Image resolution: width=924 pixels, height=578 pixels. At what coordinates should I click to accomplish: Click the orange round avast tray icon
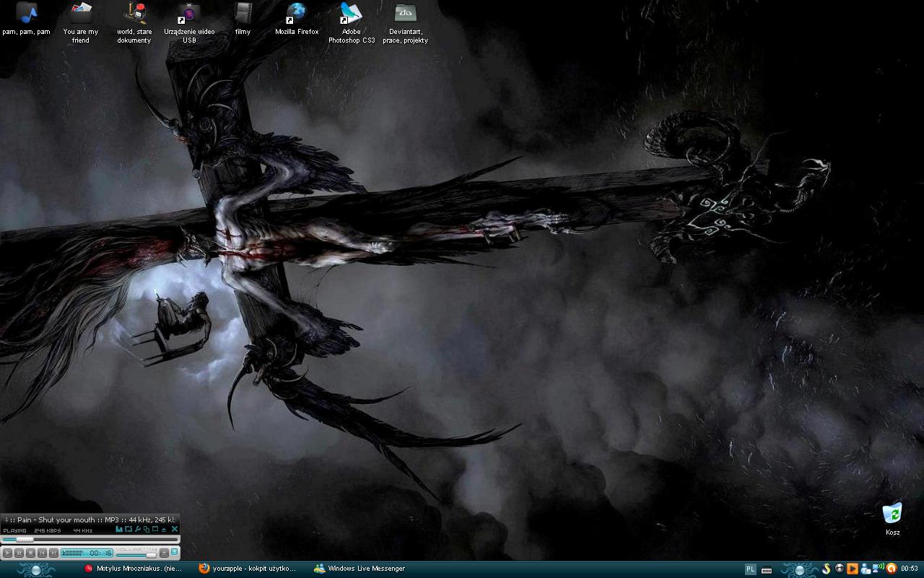tap(892, 569)
